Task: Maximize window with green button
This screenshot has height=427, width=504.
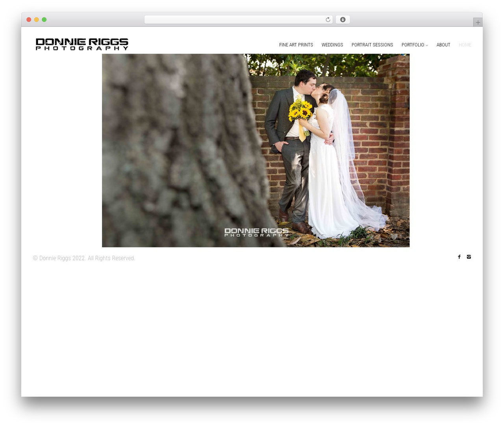Action: [x=44, y=20]
